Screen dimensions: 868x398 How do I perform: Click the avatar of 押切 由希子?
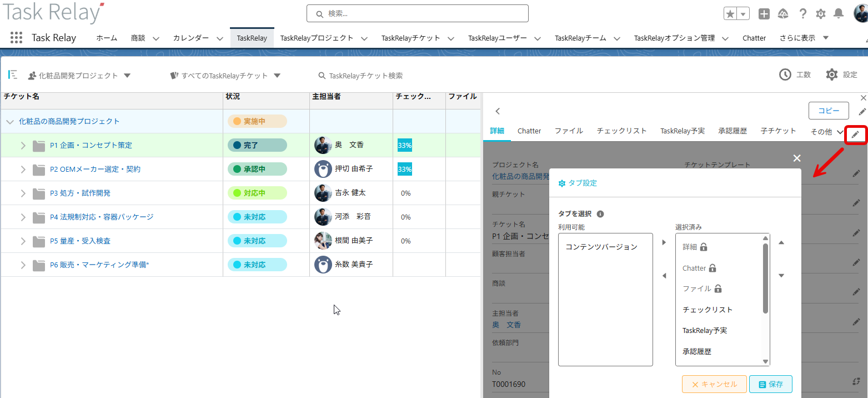click(323, 169)
